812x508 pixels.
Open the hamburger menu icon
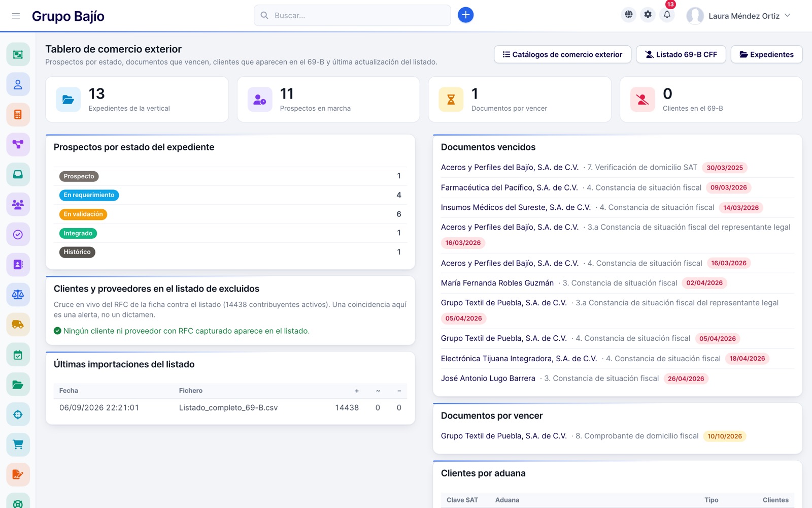click(16, 16)
